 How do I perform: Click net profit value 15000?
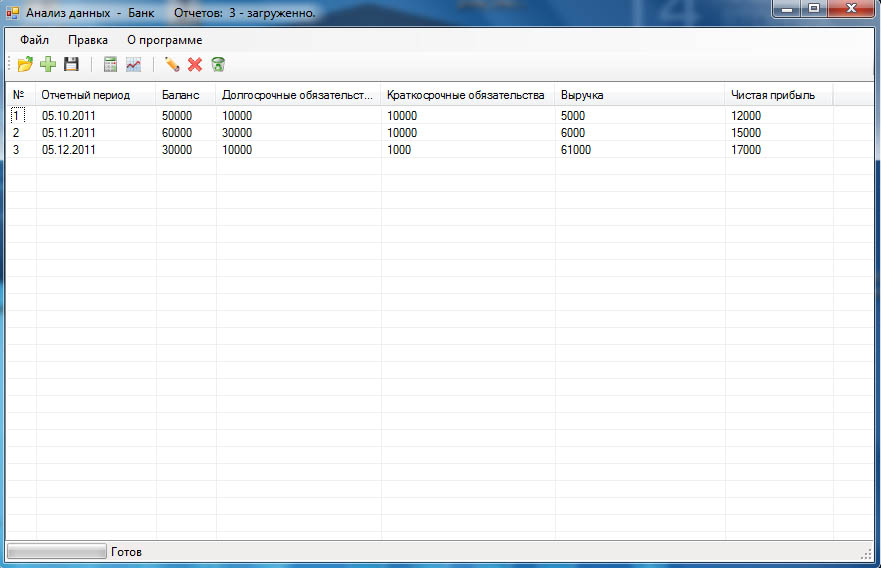pyautogui.click(x=746, y=133)
